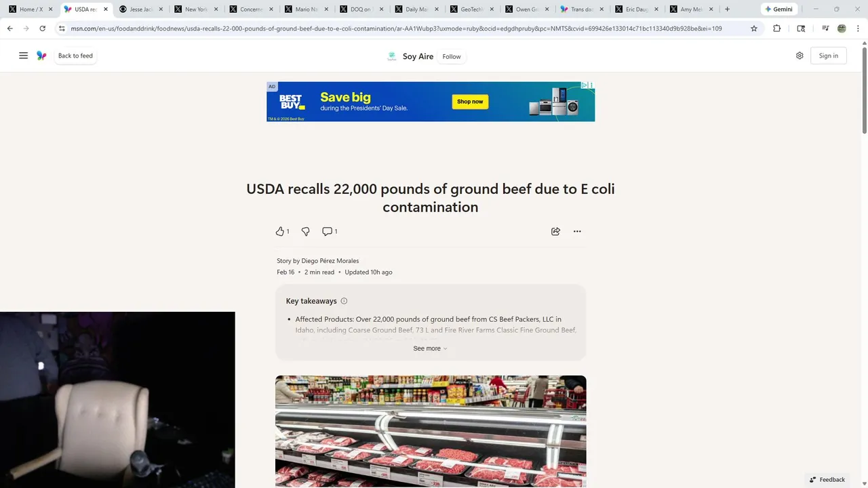This screenshot has width=868, height=488.
Task: Open the Key takeaways info icon
Action: coord(344,301)
